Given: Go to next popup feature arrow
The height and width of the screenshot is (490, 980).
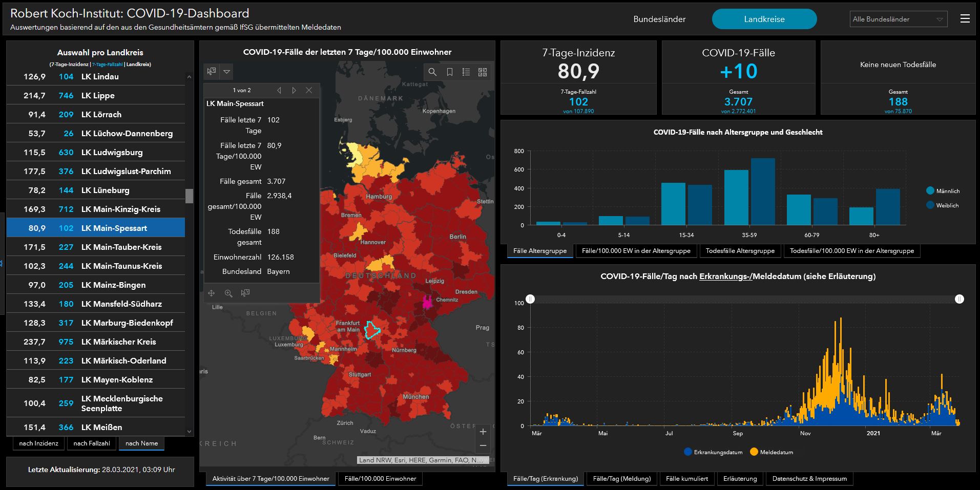Looking at the screenshot, I should coord(294,90).
